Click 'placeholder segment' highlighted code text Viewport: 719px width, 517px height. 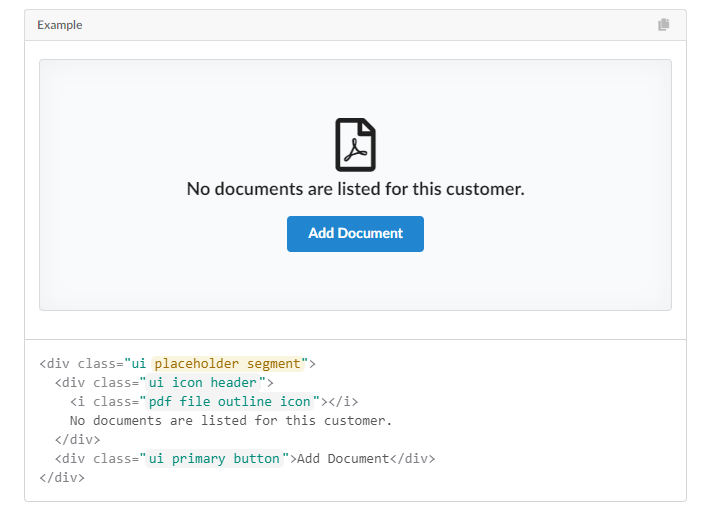pos(227,364)
